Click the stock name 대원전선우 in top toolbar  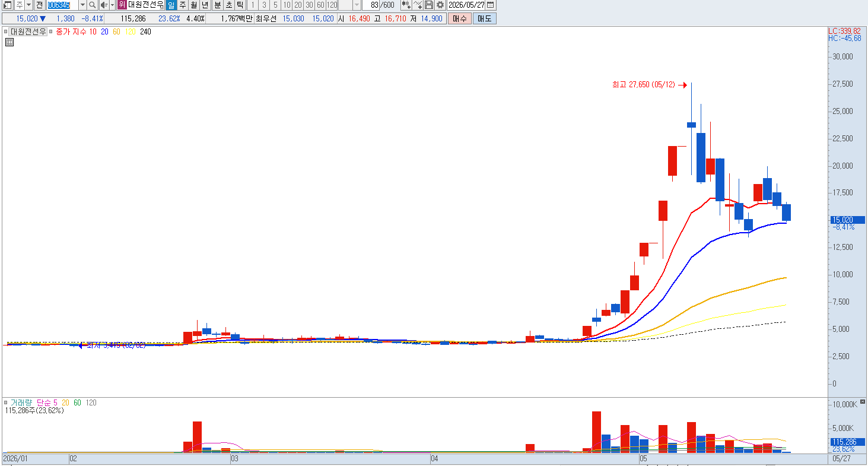click(145, 5)
